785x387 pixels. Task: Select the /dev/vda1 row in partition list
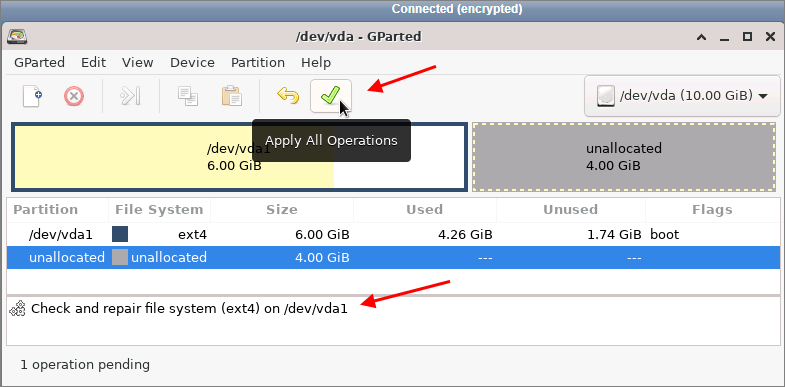coord(393,234)
